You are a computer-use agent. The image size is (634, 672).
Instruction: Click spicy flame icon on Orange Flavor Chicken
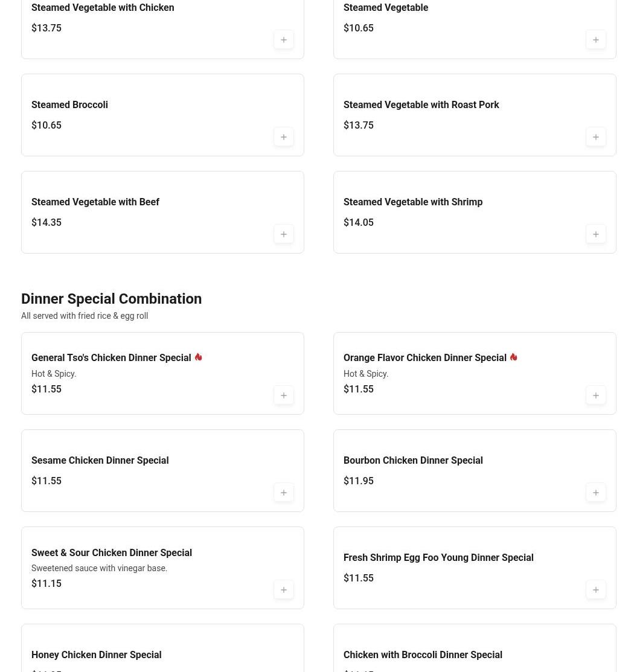pyautogui.click(x=513, y=357)
